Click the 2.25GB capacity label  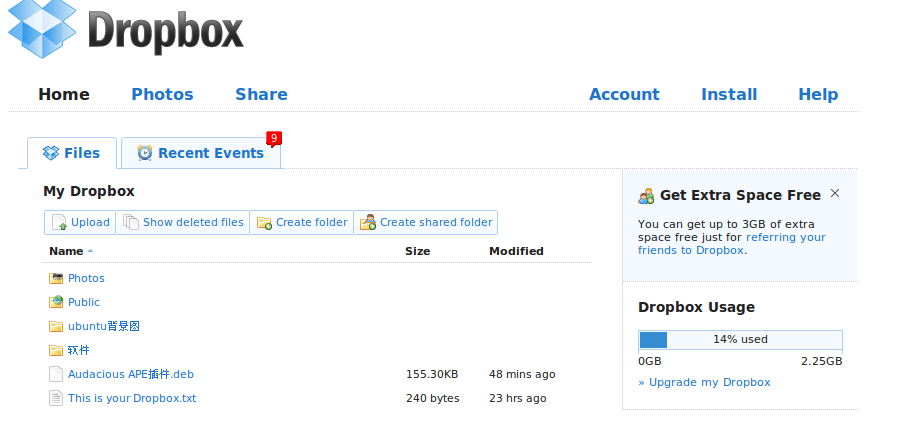(821, 361)
